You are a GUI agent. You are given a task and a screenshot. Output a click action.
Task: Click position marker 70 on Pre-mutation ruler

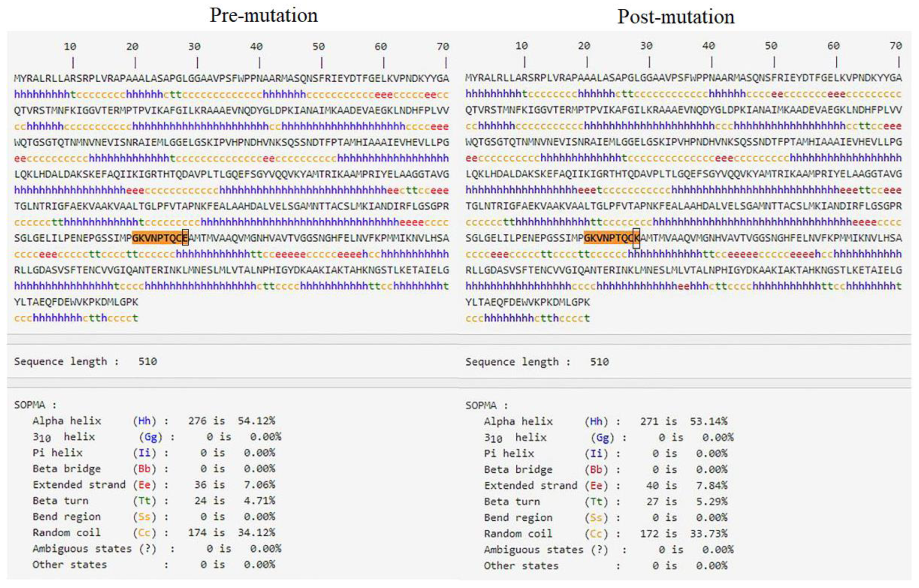tap(443, 47)
